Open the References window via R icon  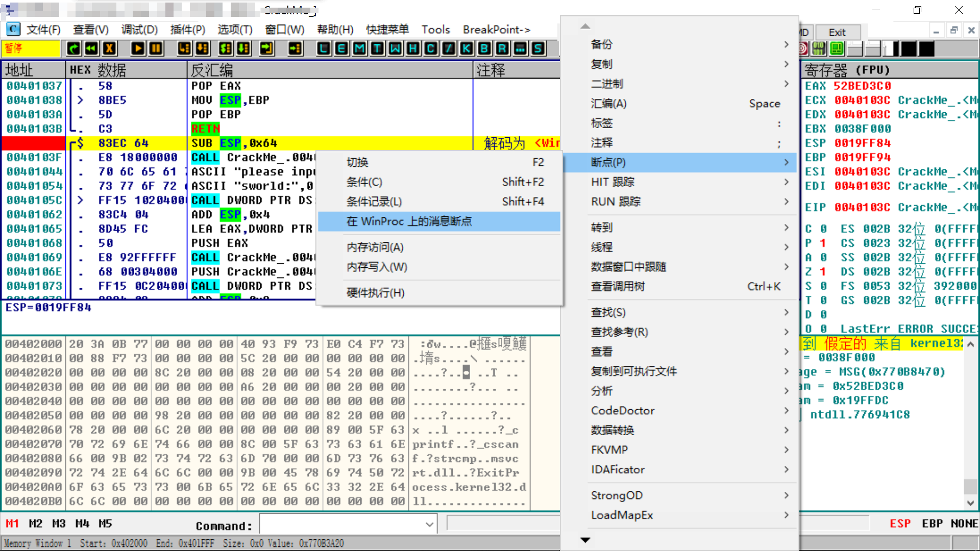[x=502, y=48]
